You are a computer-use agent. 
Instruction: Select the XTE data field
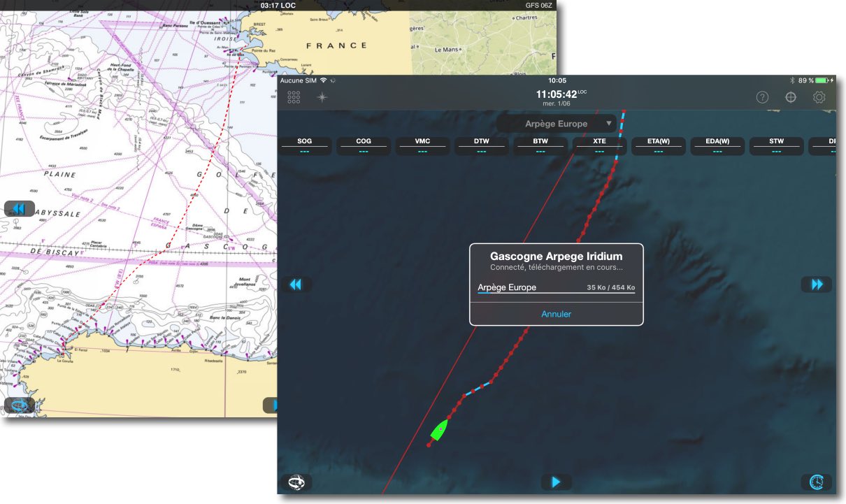[599, 145]
